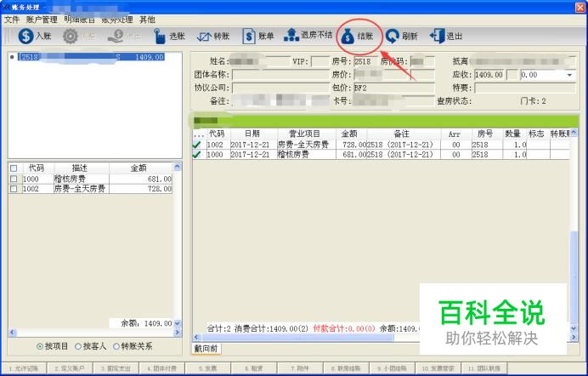The height and width of the screenshot is (376, 588).
Task: Open the 明细账目 menu
Action: pyautogui.click(x=79, y=20)
